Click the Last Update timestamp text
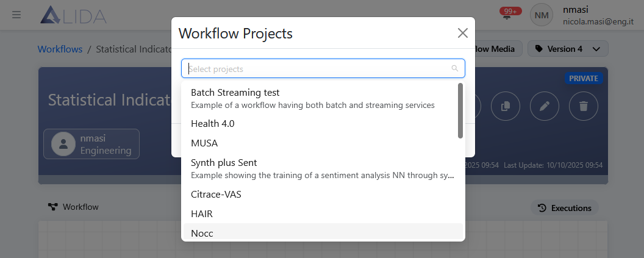This screenshot has height=258, width=644. point(553,165)
